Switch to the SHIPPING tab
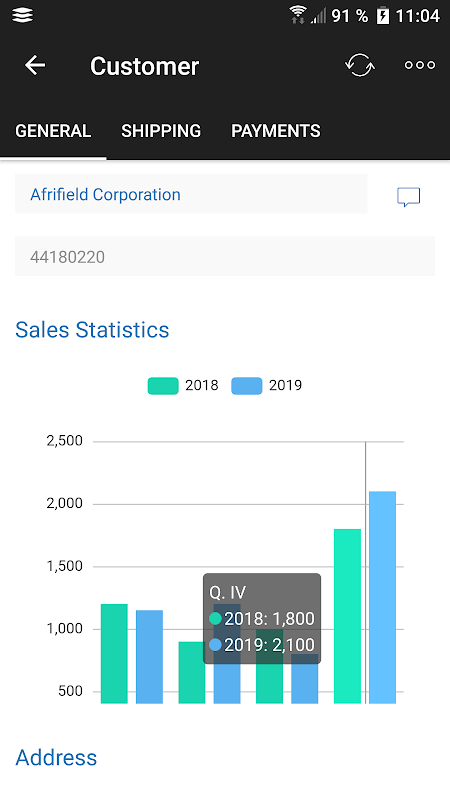Image resolution: width=450 pixels, height=800 pixels. pyautogui.click(x=161, y=131)
